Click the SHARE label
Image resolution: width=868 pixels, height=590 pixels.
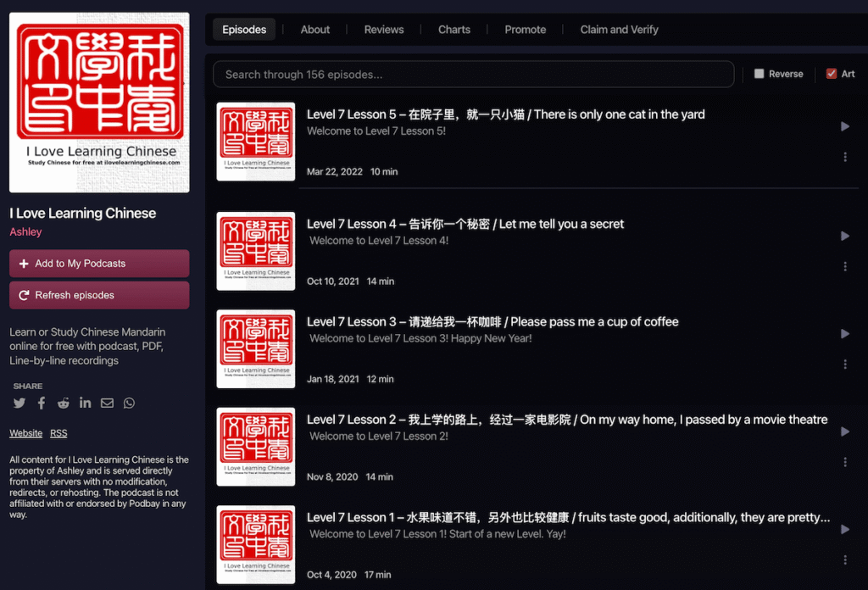click(28, 387)
